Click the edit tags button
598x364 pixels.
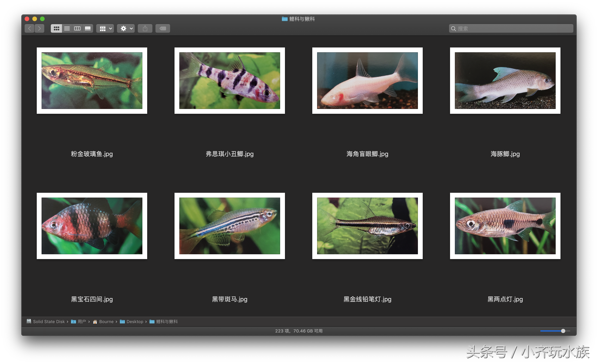163,29
